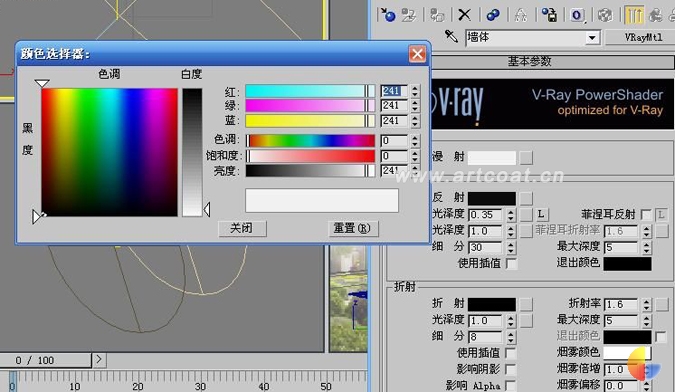Viewport: 675px width, 392px height.
Task: Open the 墙体 material name dropdown
Action: point(593,38)
